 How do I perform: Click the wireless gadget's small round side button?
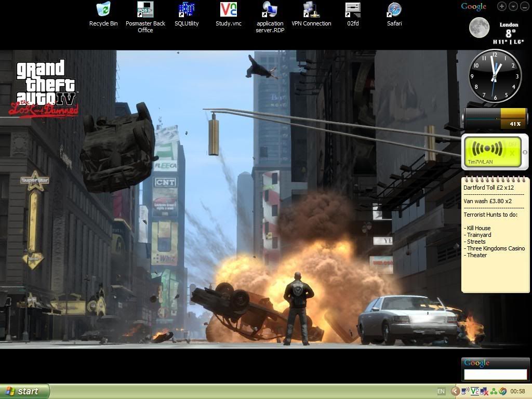tap(525, 152)
